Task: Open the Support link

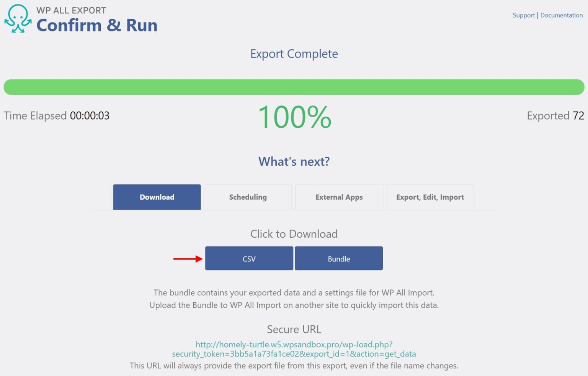Action: (x=523, y=15)
